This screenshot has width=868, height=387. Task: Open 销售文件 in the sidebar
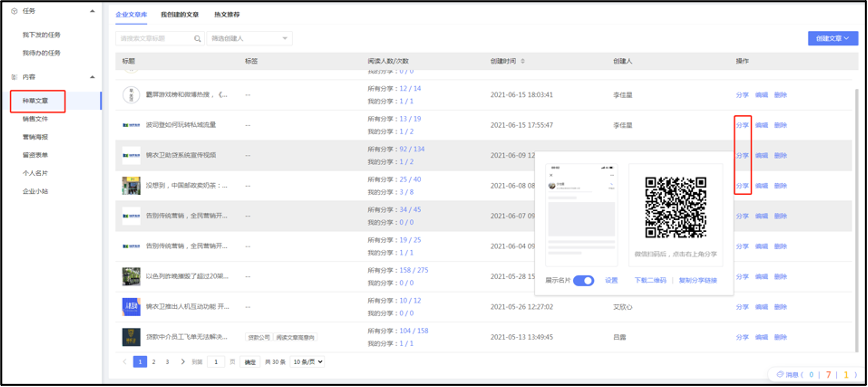tap(35, 118)
